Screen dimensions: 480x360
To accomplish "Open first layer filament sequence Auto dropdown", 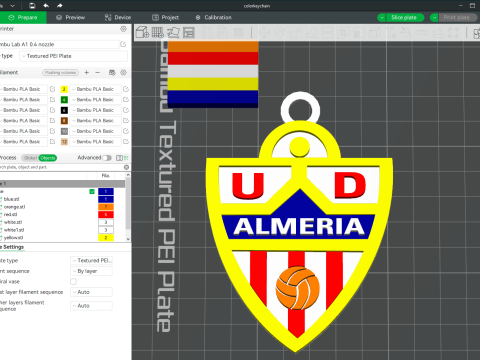I will (91, 292).
